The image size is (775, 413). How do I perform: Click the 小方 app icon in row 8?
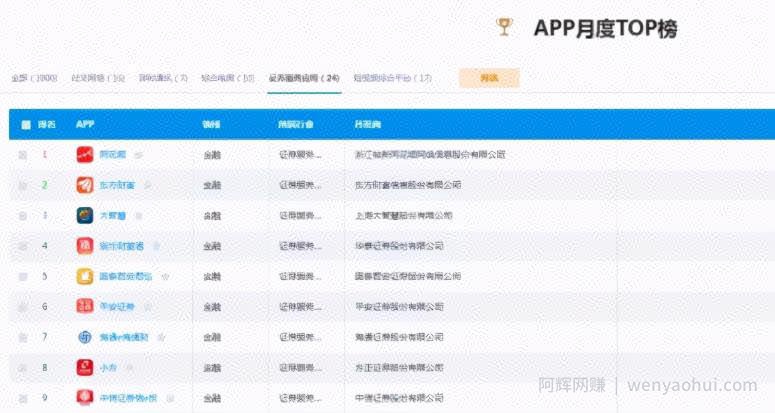[x=85, y=368]
